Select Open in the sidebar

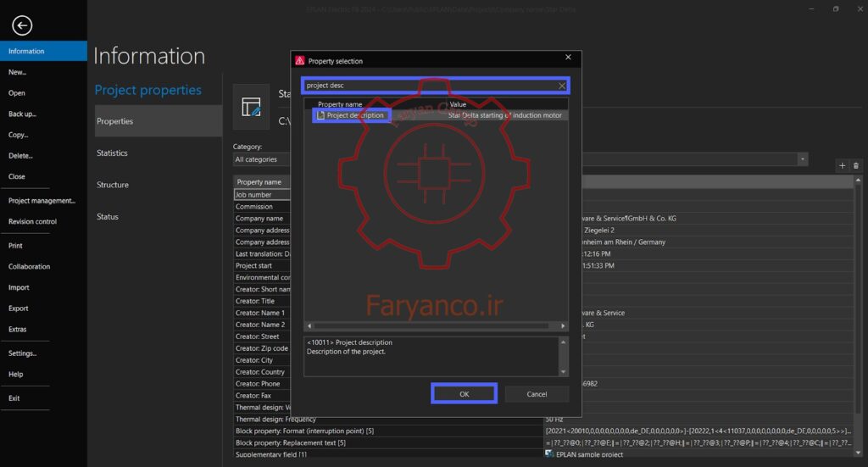coord(17,93)
